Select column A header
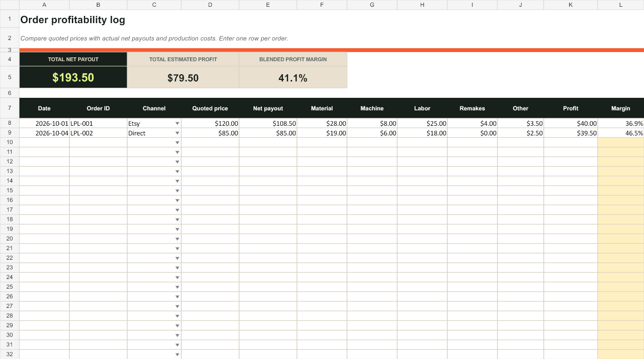Image resolution: width=644 pixels, height=359 pixels. [44, 5]
